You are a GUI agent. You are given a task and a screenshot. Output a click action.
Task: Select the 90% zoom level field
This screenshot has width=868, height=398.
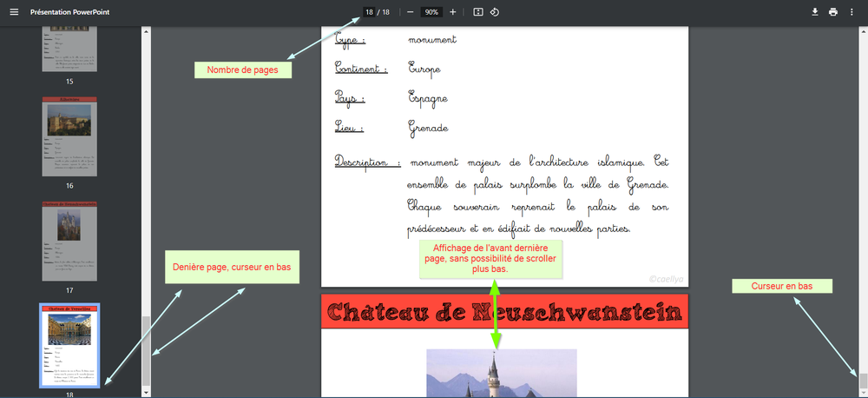431,12
